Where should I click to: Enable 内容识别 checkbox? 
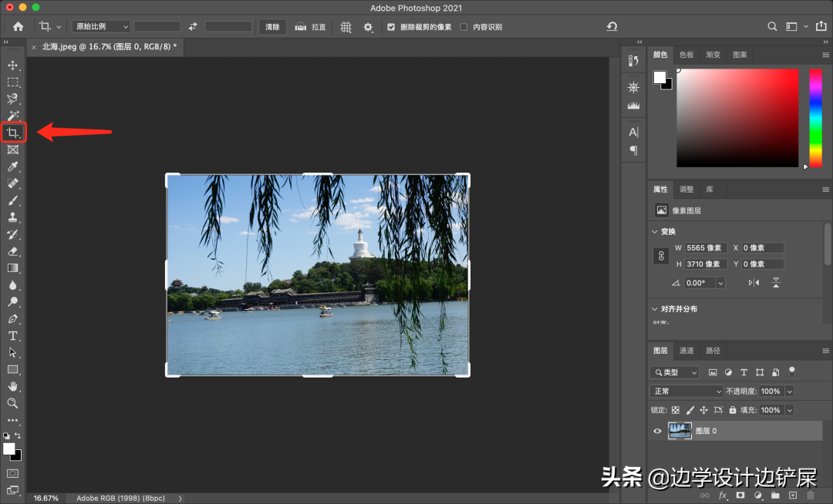click(x=464, y=27)
